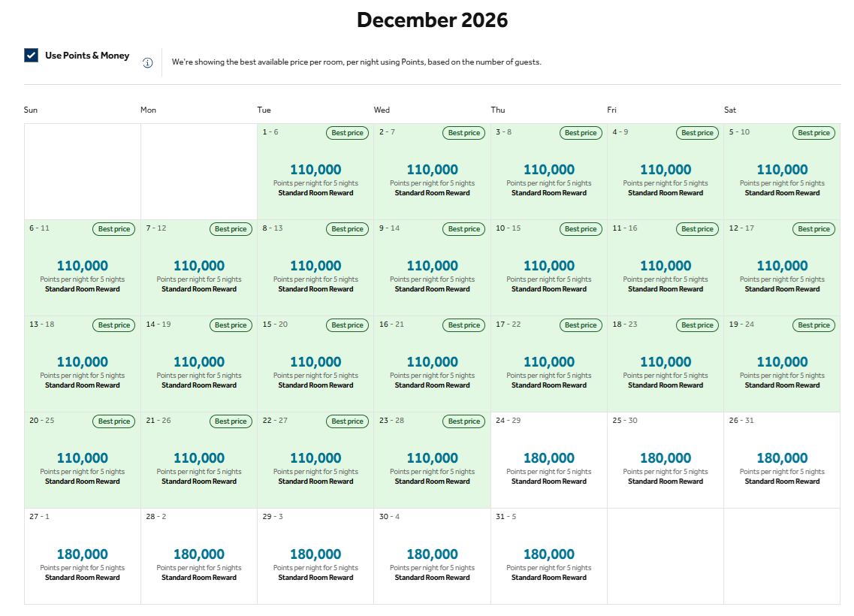
Task: Click Standard Room Reward on December 16 - 21
Action: [x=432, y=385]
